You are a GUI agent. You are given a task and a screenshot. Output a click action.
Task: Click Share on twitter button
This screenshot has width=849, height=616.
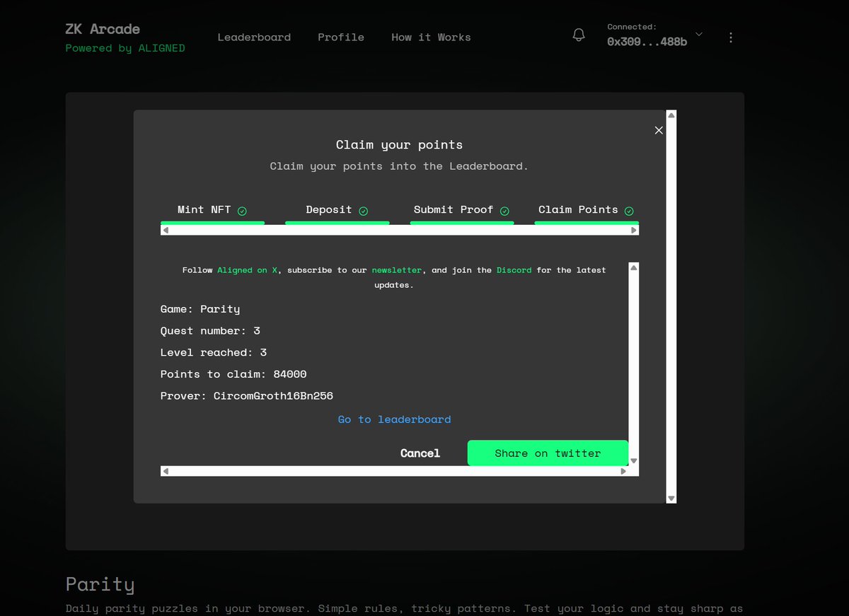point(548,453)
